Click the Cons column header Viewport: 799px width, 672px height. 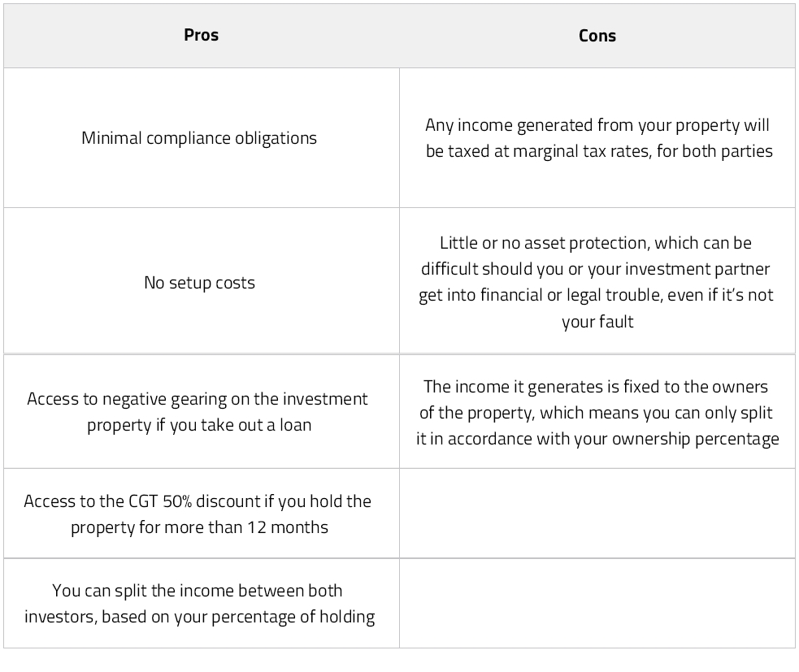[x=597, y=35]
